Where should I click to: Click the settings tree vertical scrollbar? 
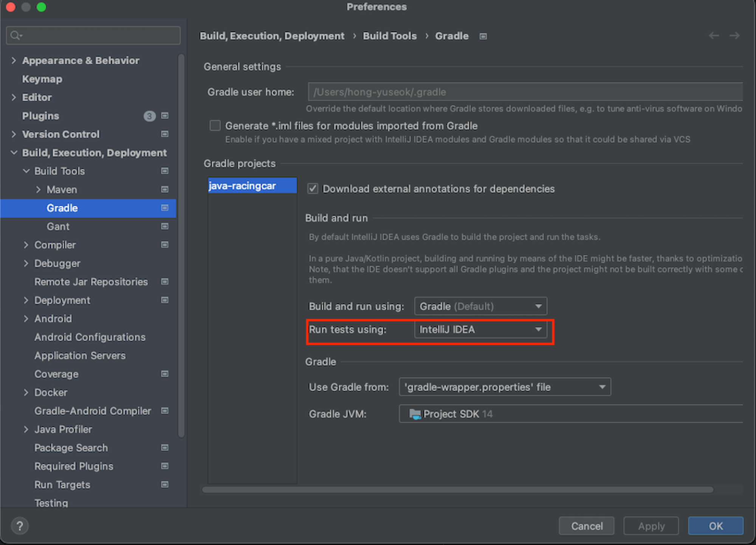tap(181, 245)
